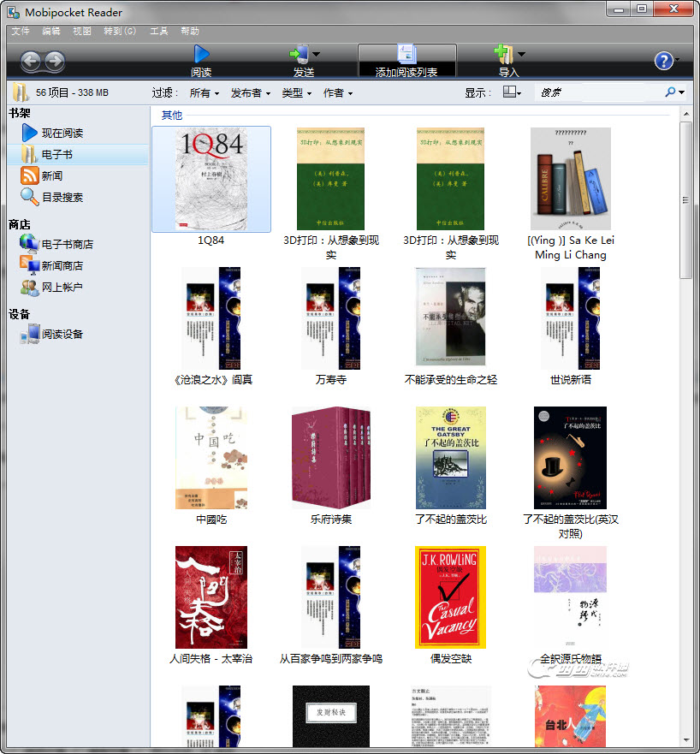Select The Casual Vacancy book cover
700x754 pixels.
[x=450, y=597]
